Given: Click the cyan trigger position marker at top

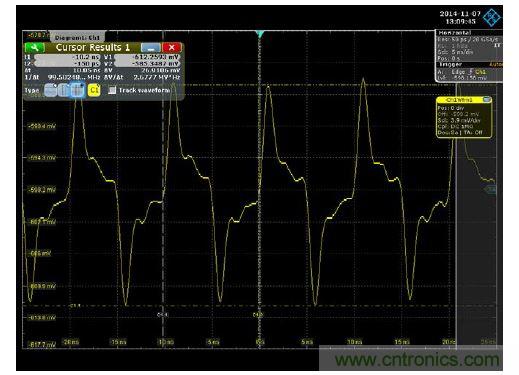Looking at the screenshot, I should coord(260,34).
